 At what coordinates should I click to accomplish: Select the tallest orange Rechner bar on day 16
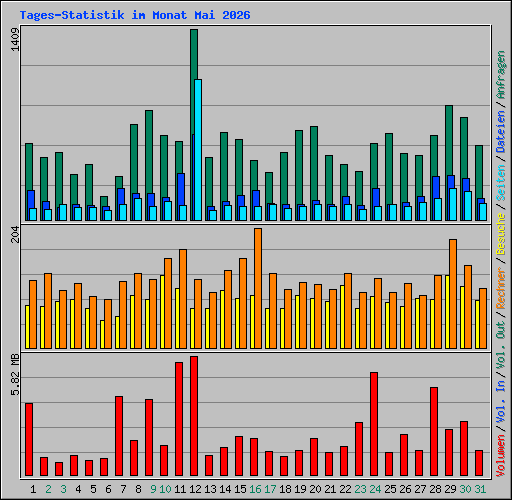click(x=258, y=288)
